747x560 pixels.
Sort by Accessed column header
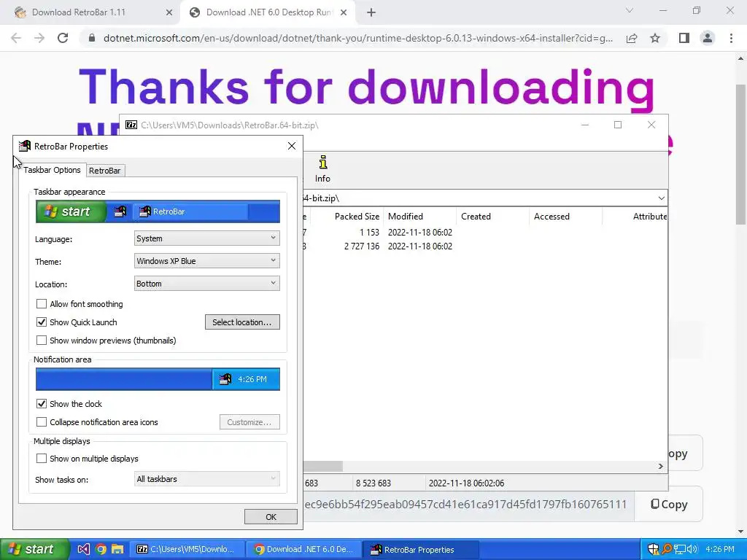[565, 216]
